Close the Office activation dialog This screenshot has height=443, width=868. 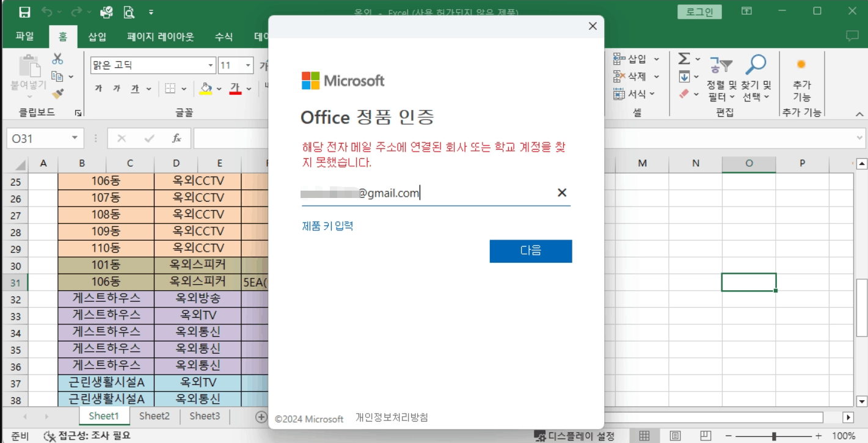[x=592, y=26]
